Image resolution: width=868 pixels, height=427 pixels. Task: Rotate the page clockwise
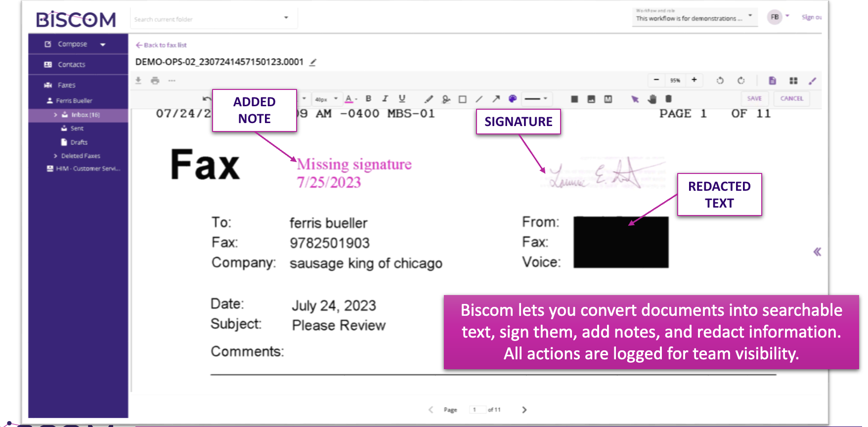click(741, 81)
